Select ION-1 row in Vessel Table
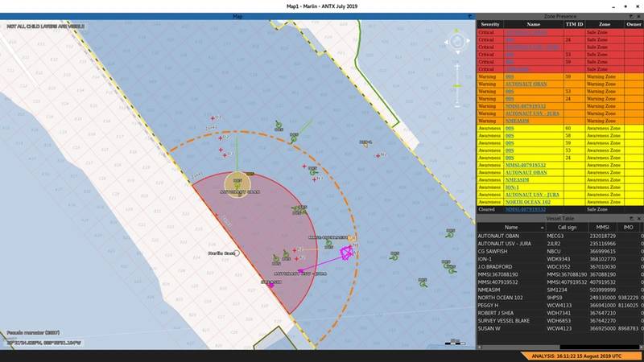Viewport: 644px width, 362px height. pyautogui.click(x=559, y=259)
